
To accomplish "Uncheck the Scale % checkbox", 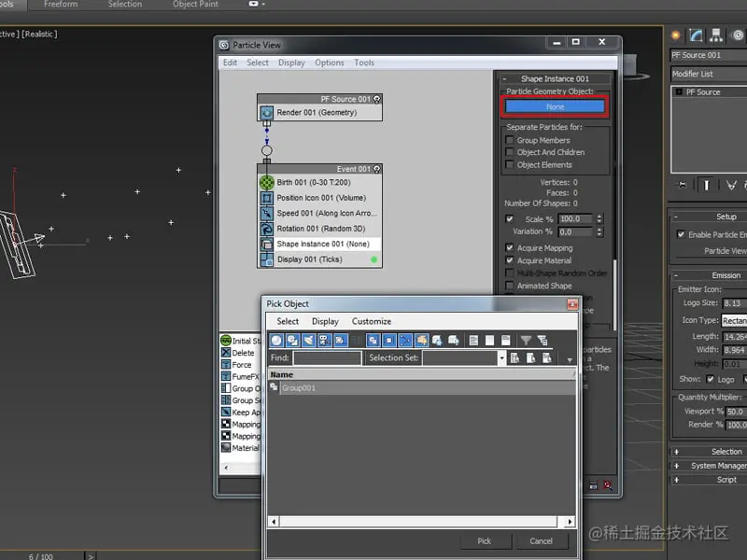I will [510, 218].
